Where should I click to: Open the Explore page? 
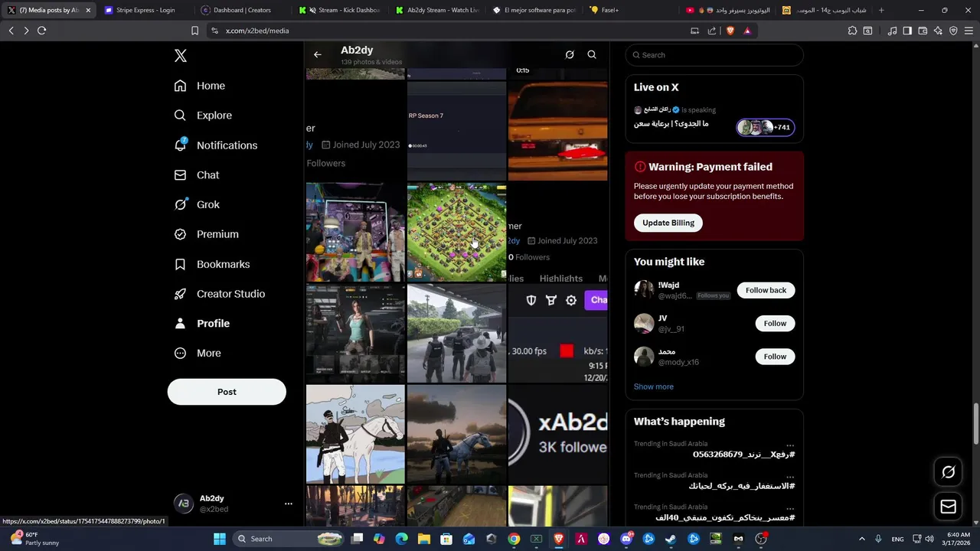click(x=203, y=116)
